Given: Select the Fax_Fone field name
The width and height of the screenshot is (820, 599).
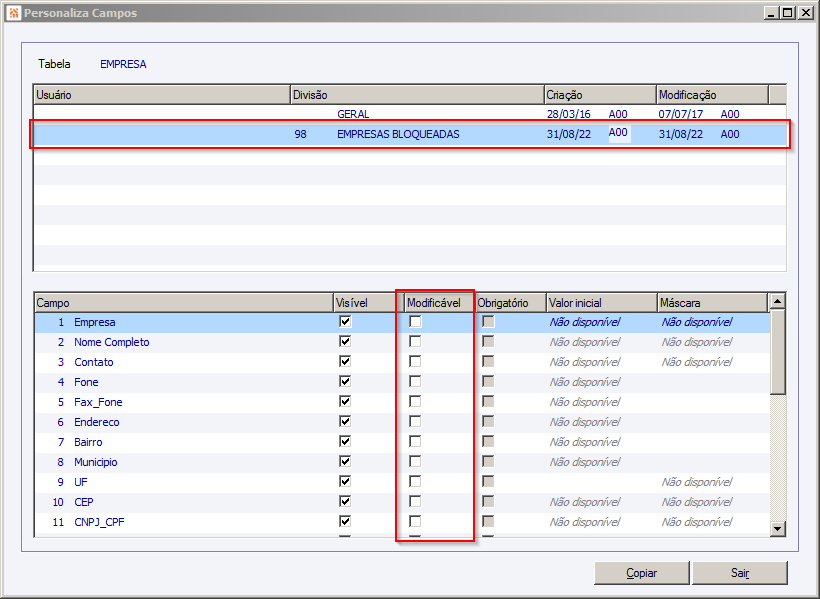Looking at the screenshot, I should tap(98, 402).
